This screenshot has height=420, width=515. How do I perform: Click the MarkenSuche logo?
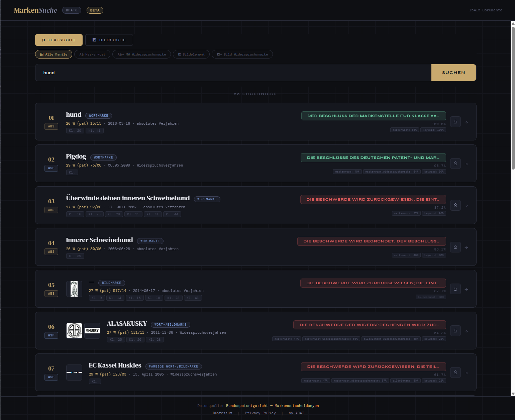[35, 10]
